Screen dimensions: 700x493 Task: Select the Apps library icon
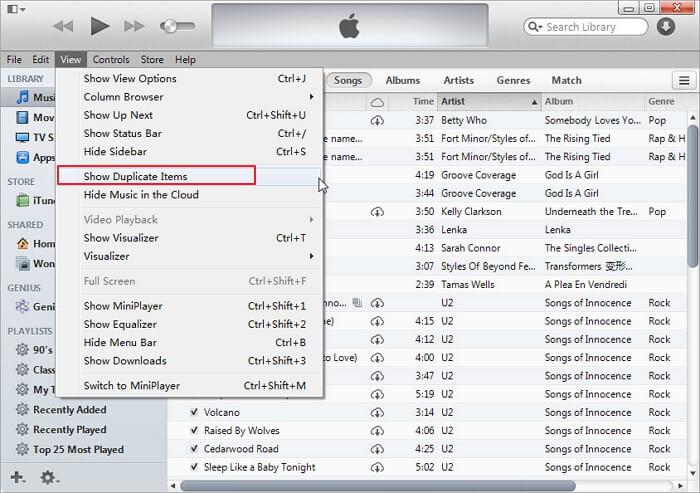point(22,157)
